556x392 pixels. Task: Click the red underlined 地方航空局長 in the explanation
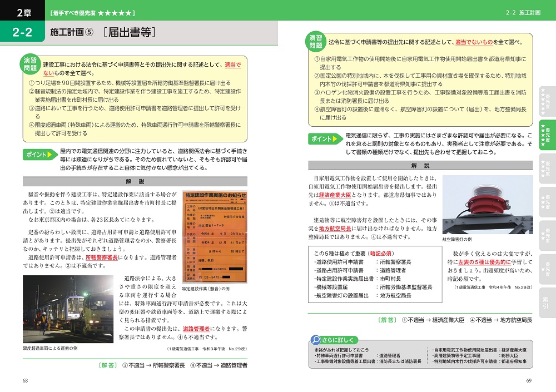[x=335, y=229]
